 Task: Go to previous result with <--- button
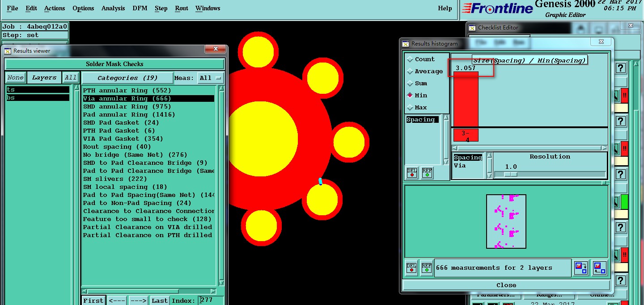point(117,301)
